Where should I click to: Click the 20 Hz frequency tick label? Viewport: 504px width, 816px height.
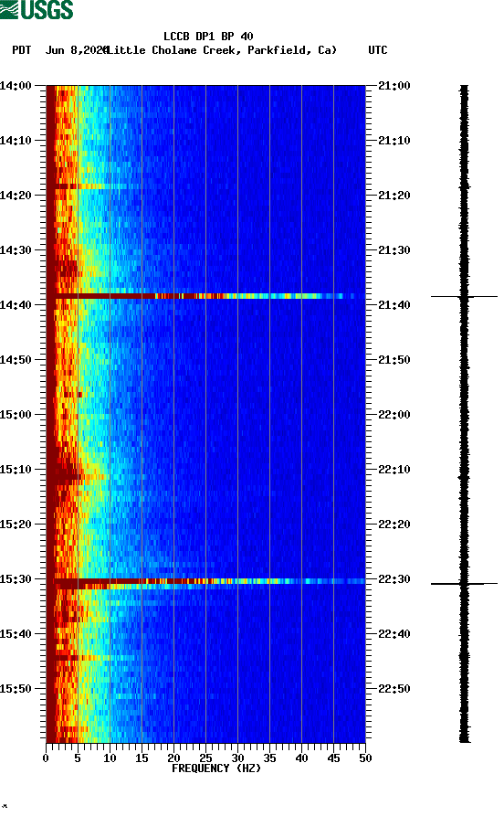[x=173, y=758]
